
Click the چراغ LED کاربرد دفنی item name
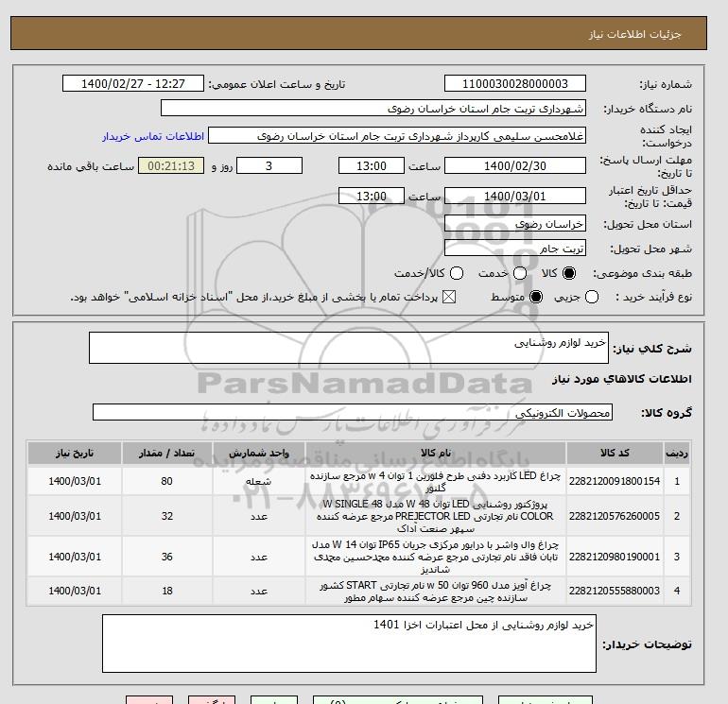(x=436, y=482)
